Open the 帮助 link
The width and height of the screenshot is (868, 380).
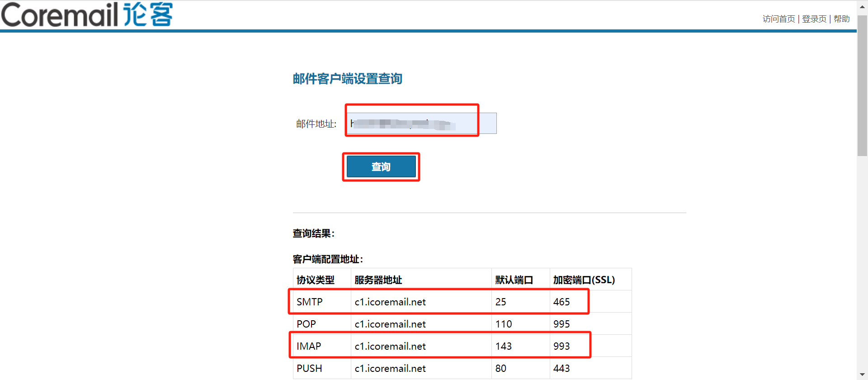point(841,19)
